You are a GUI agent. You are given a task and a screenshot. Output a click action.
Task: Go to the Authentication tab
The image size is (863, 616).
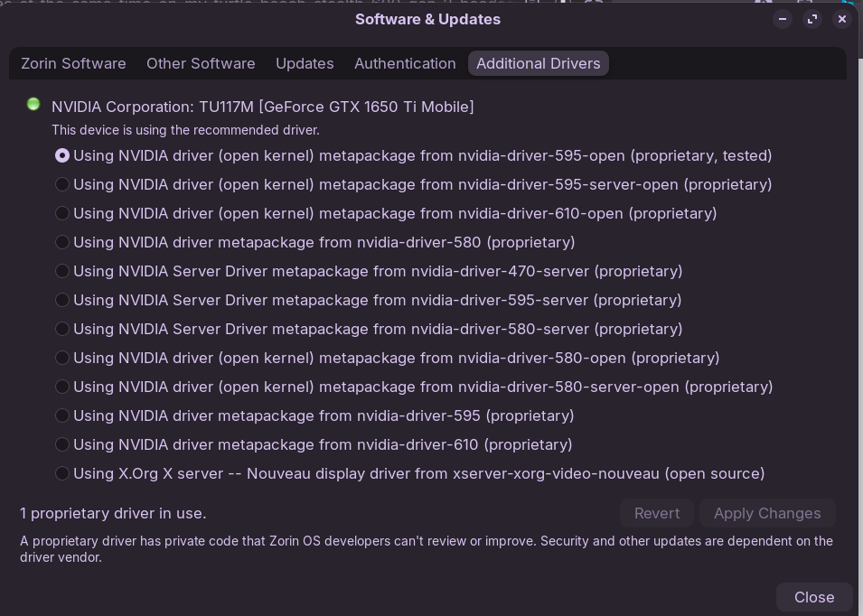coord(405,63)
